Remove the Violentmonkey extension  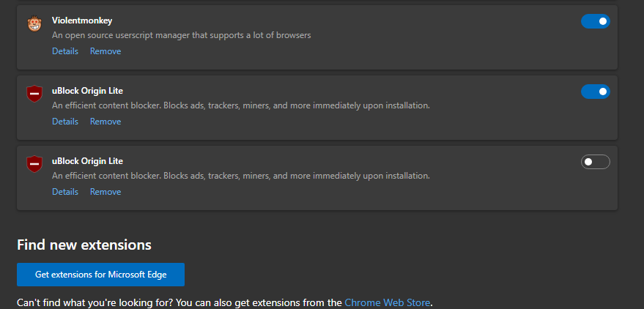[x=106, y=51]
